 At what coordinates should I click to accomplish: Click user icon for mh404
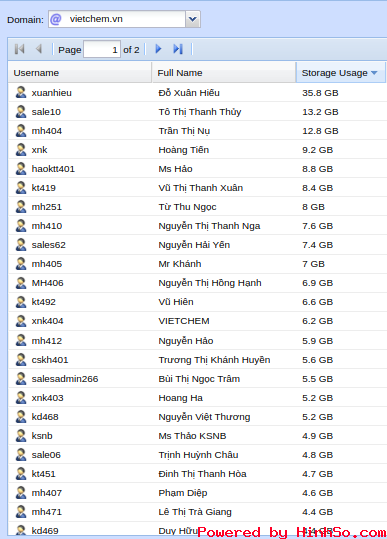click(21, 130)
